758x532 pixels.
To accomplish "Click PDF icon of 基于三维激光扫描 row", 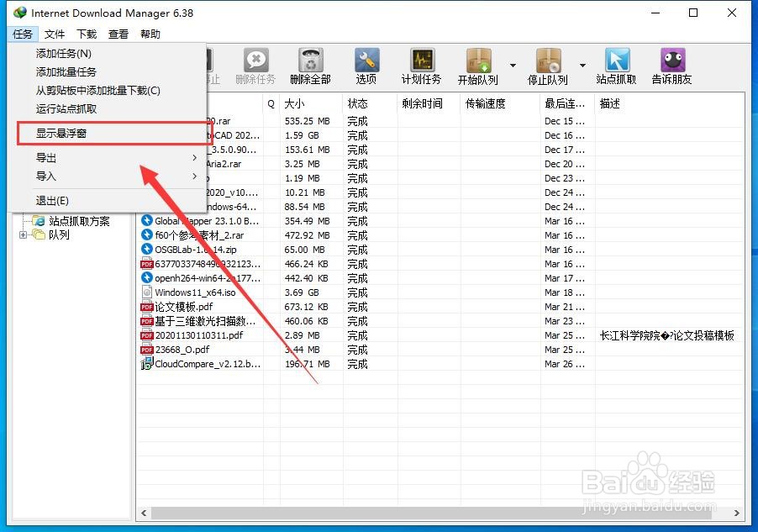I will coord(146,321).
